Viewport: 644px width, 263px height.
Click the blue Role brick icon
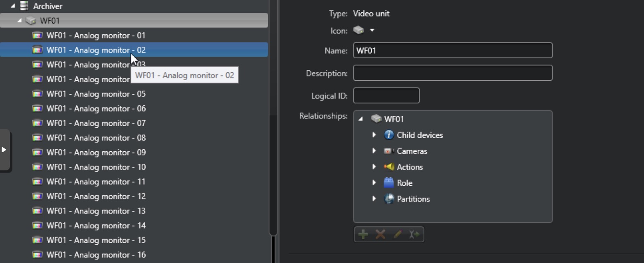(x=389, y=183)
